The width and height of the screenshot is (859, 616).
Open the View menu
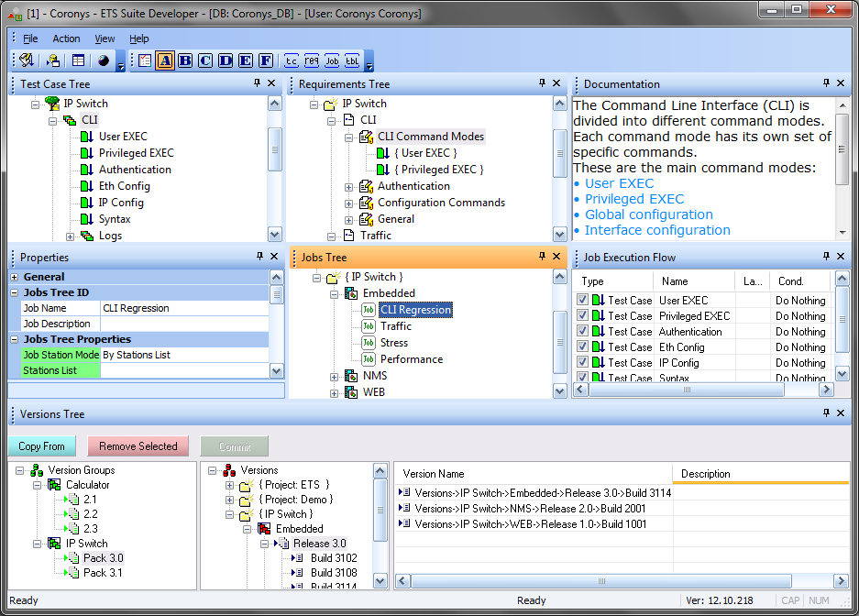coord(105,38)
